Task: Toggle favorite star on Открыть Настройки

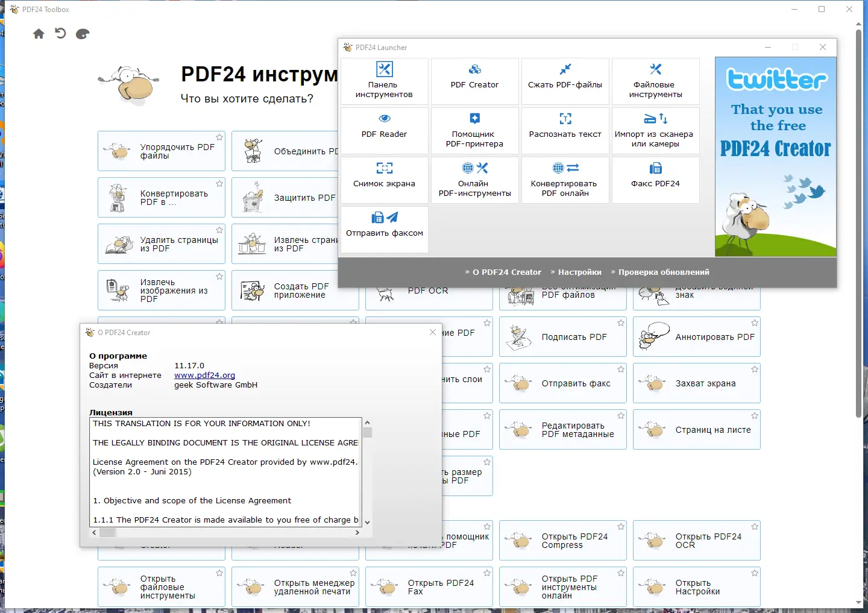Action: pos(755,573)
